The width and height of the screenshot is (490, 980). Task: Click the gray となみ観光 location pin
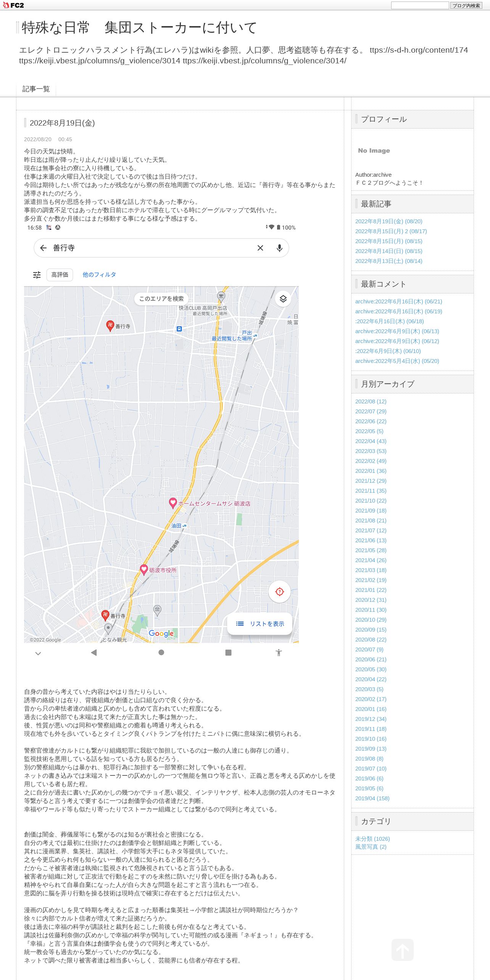108,628
